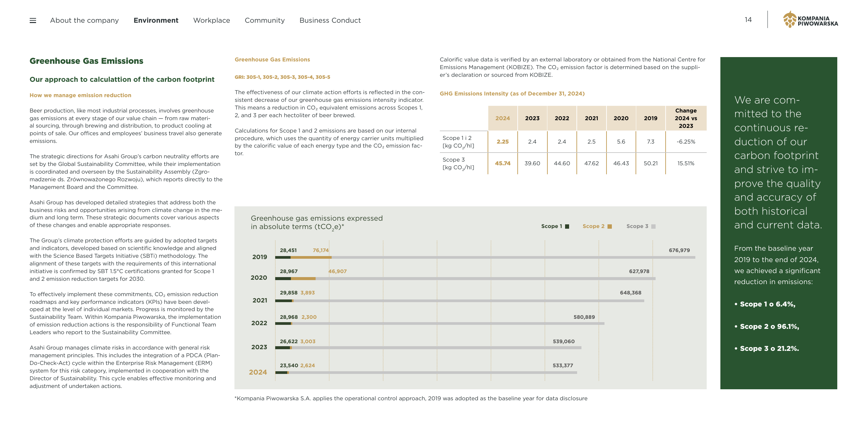Click the 2.25 Scope 1 i 2 value
The image size is (868, 434).
(x=502, y=142)
